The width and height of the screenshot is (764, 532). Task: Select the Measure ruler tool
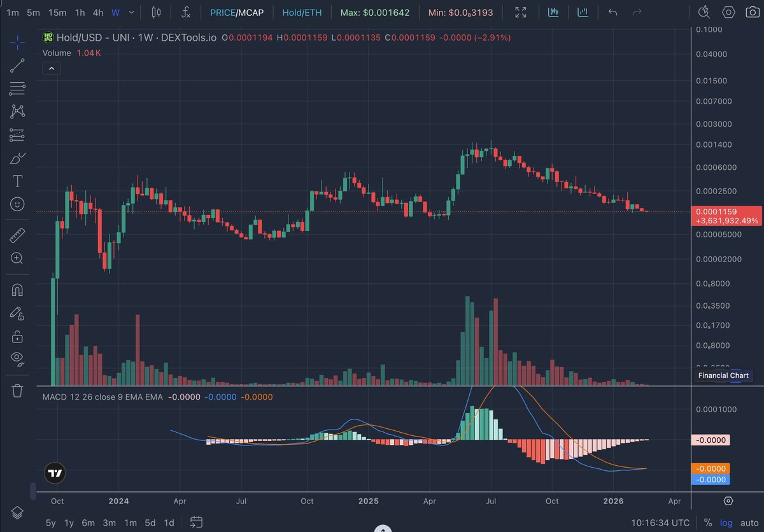click(17, 235)
